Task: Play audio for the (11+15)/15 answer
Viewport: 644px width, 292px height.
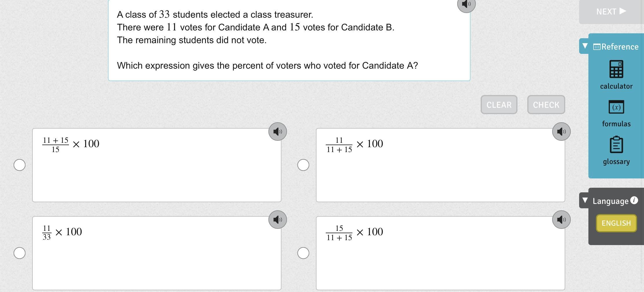Action: tap(277, 132)
